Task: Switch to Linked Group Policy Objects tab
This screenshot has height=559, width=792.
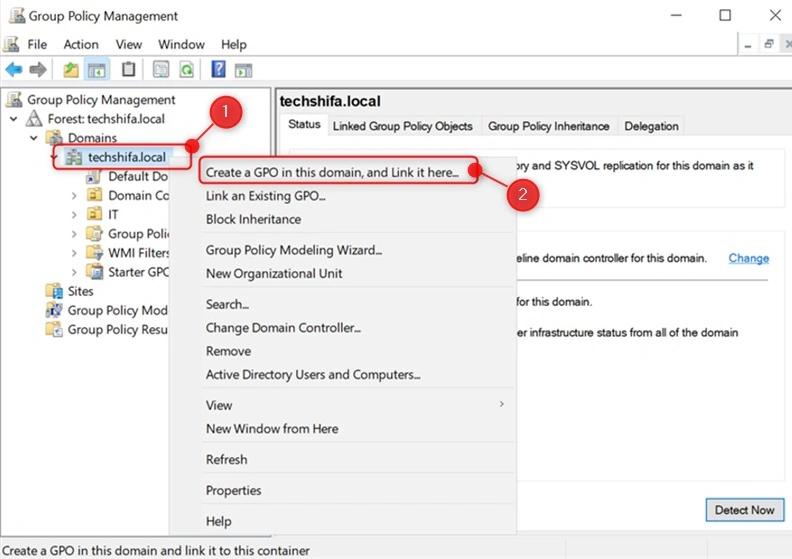Action: pos(403,126)
